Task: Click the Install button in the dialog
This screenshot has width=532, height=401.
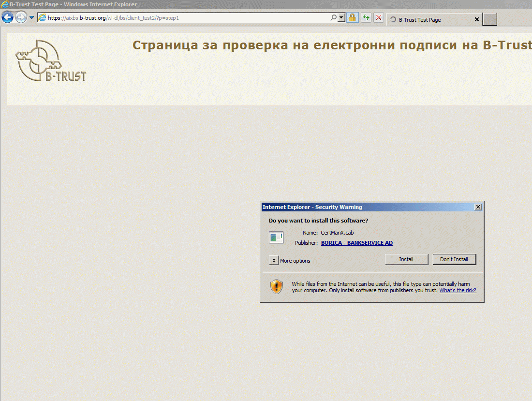Action: pyautogui.click(x=406, y=259)
